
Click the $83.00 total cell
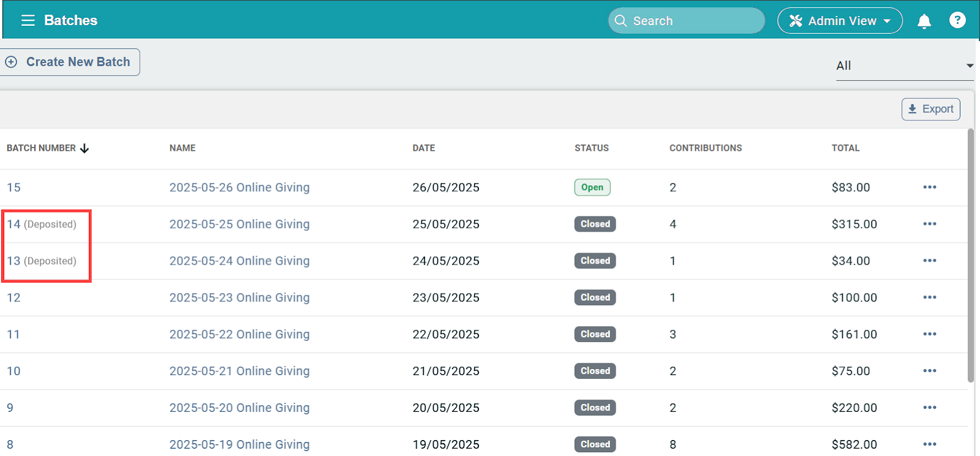[851, 188]
